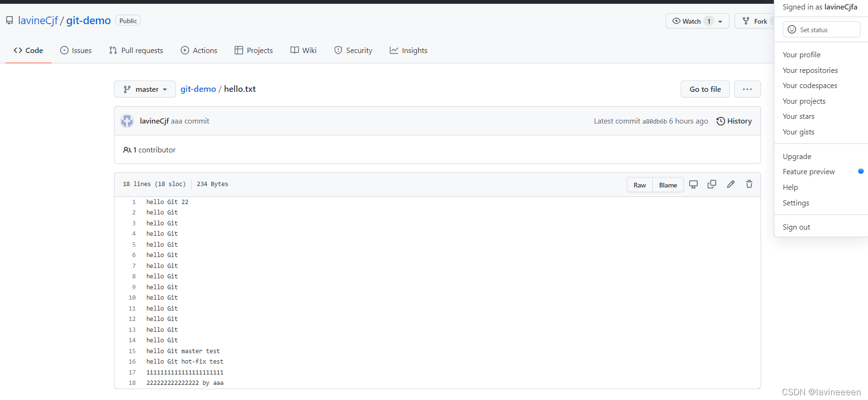Click the aaa commit message

(190, 121)
